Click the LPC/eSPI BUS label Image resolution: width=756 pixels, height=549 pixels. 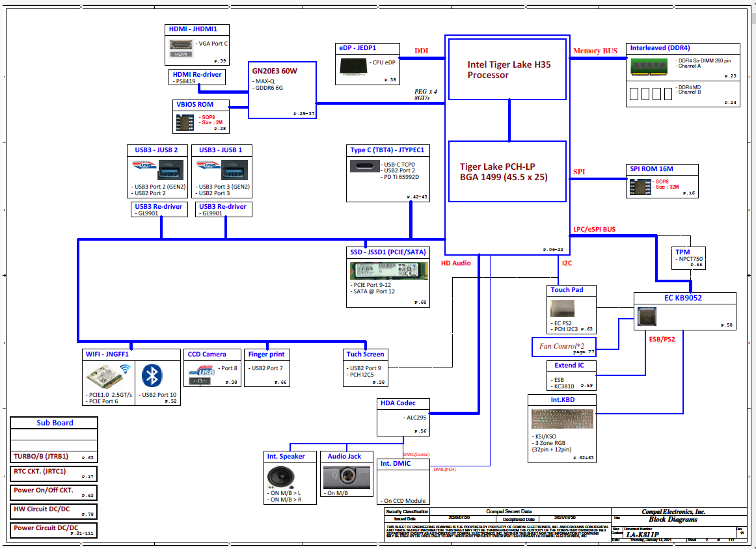pos(594,230)
